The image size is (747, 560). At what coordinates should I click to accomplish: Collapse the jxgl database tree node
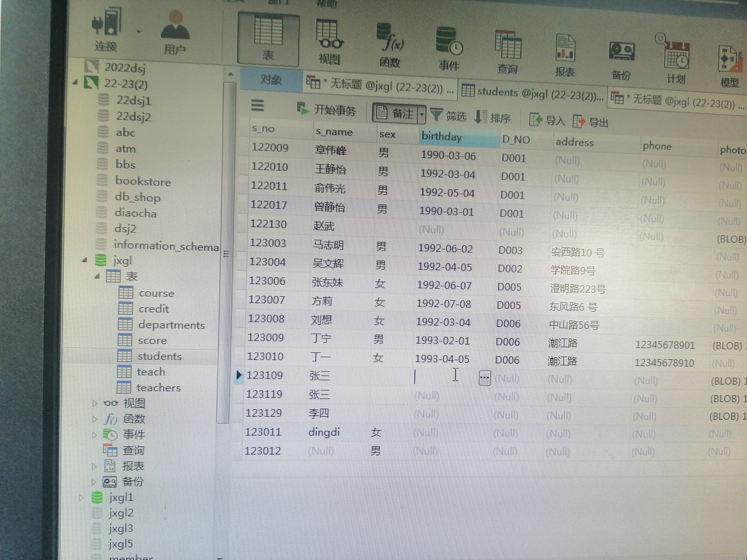click(x=85, y=260)
